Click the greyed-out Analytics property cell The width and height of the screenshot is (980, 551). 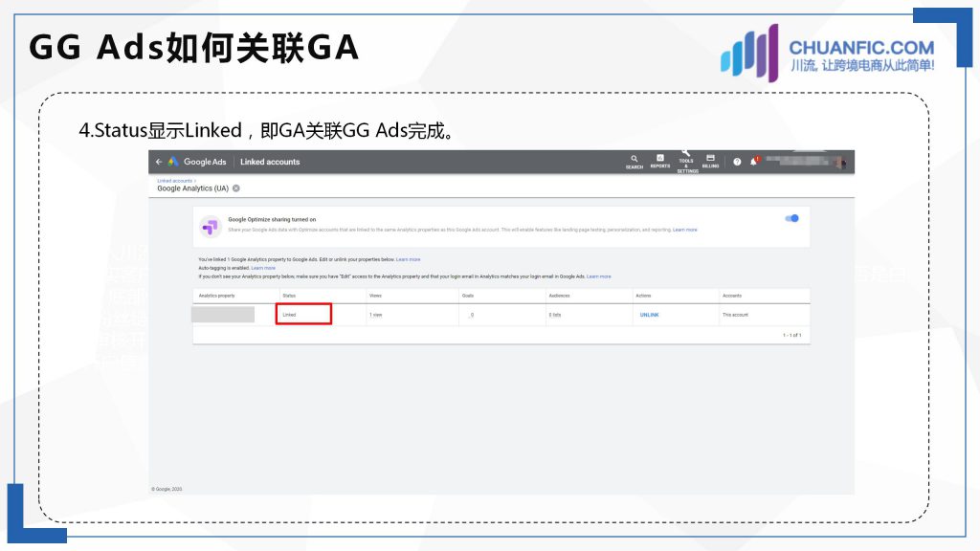pos(223,314)
